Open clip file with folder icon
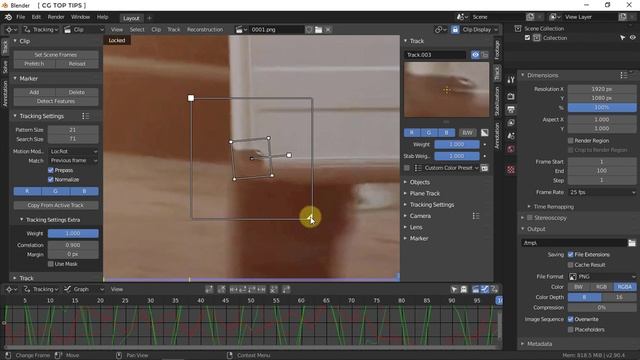Viewport: 640px width, 360px height. pyautogui.click(x=318, y=29)
